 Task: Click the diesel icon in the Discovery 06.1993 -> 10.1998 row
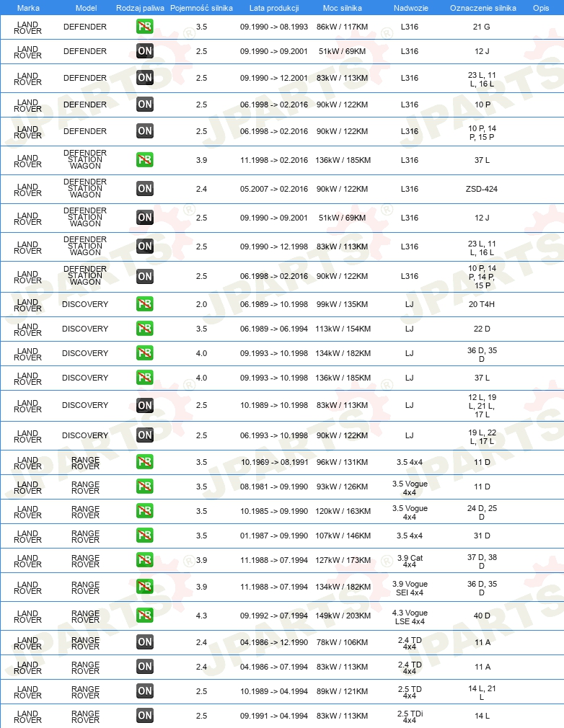click(x=144, y=435)
